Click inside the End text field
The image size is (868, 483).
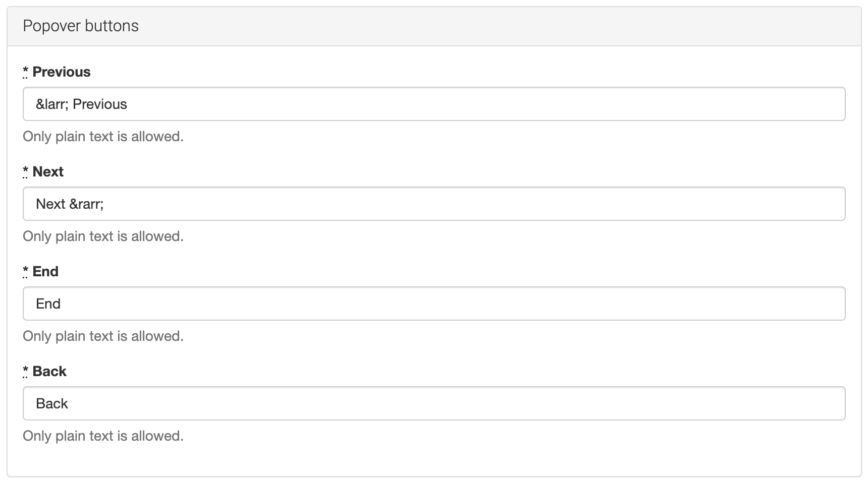click(x=434, y=304)
